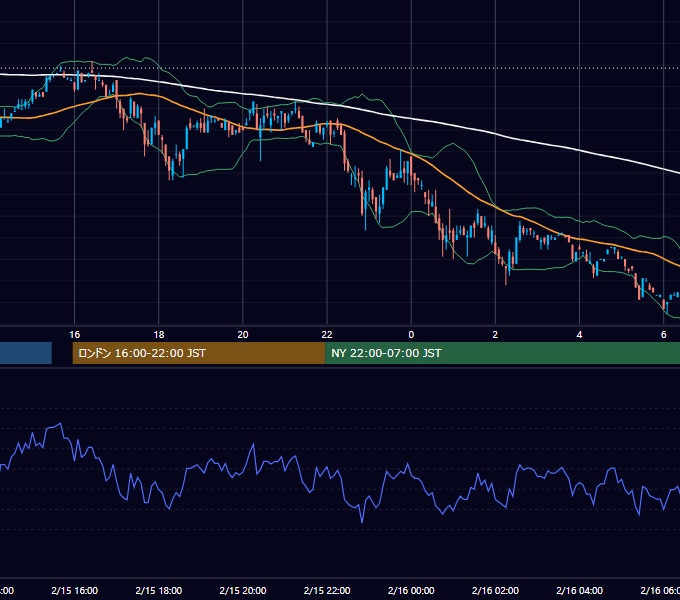Click hour label 2 on price chart axis

coord(495,334)
